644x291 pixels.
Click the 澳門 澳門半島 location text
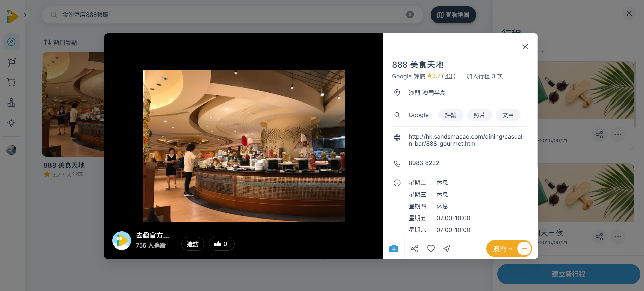(427, 93)
